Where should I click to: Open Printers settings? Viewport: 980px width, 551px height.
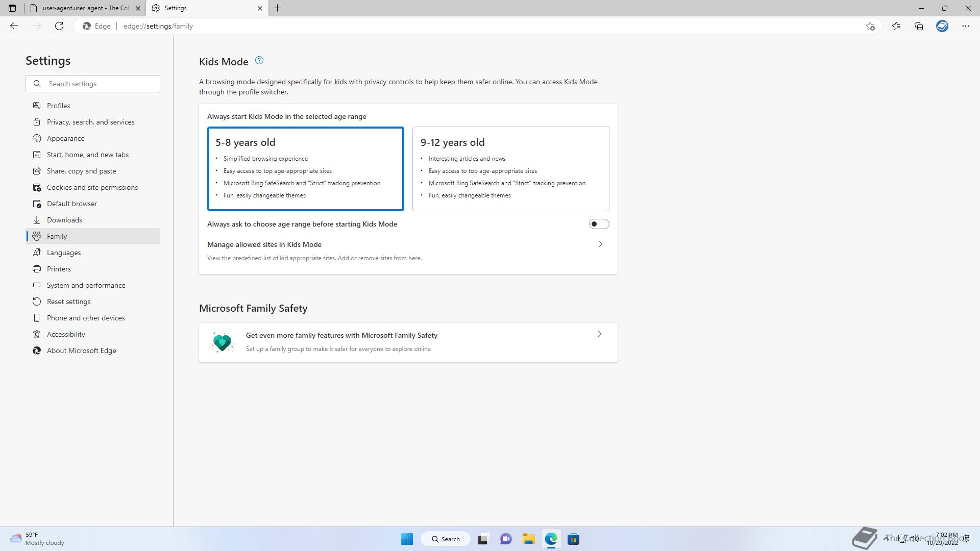point(93,269)
